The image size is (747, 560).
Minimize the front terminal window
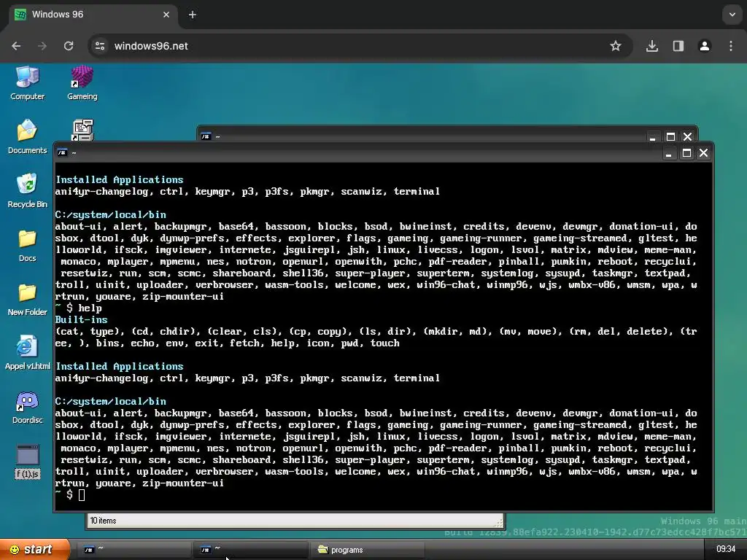click(x=668, y=153)
